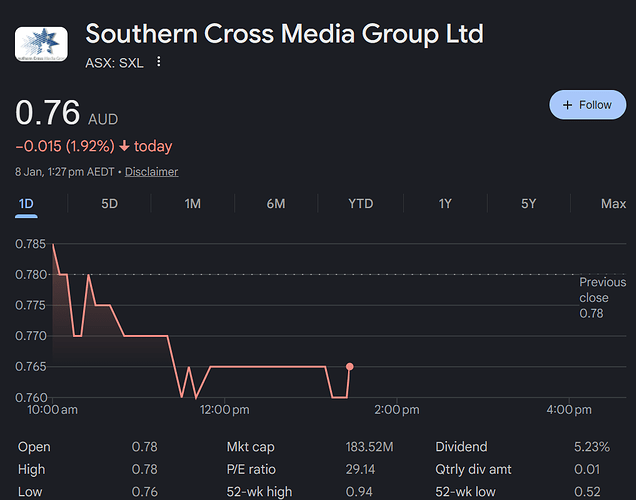
Task: Click the 52-wk high stat label
Action: point(260,490)
